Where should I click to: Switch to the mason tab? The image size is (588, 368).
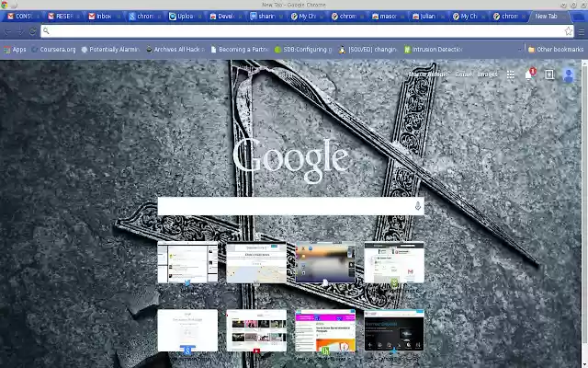coord(386,17)
